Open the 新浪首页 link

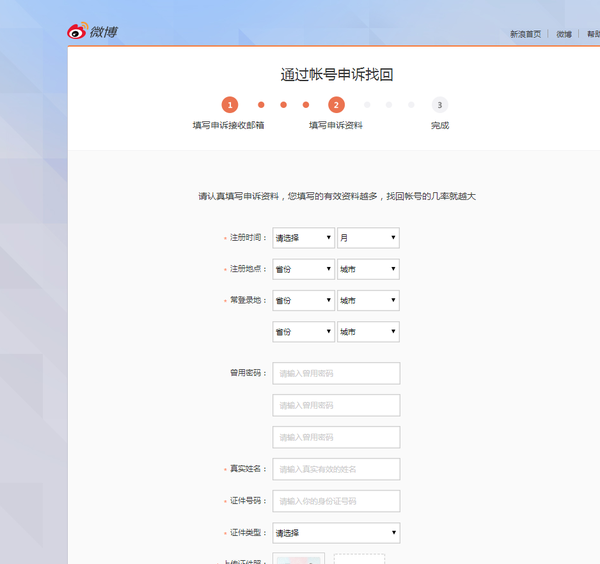click(525, 34)
